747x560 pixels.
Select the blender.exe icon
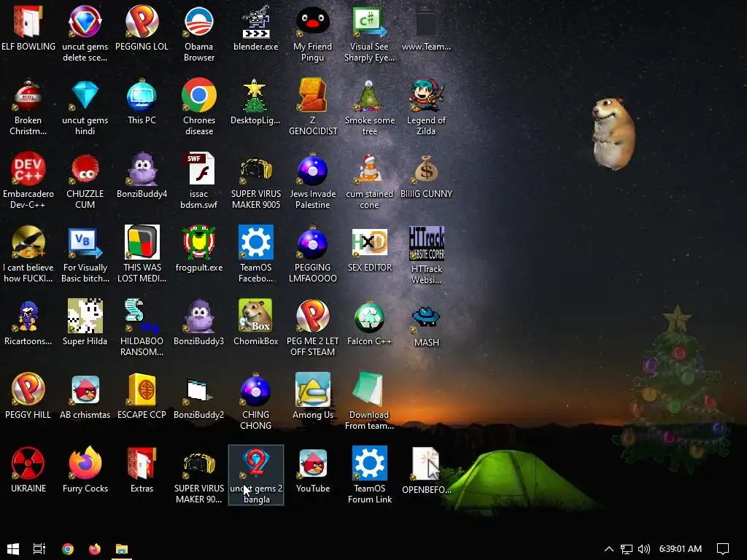point(256,23)
